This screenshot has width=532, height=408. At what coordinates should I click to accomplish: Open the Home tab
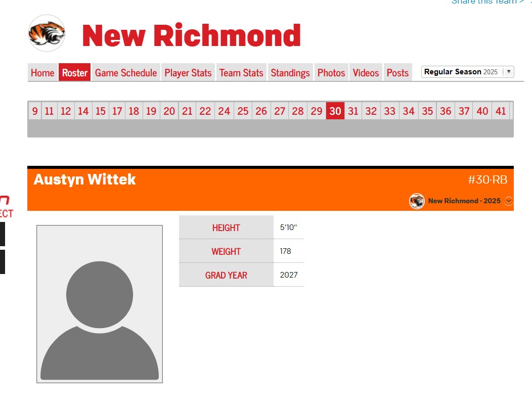coord(42,73)
